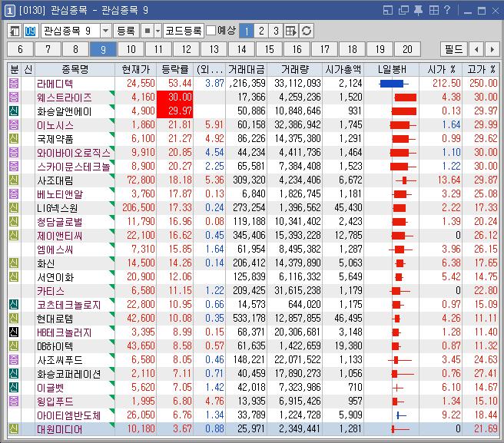Switch to watchlist tab 10
The height and width of the screenshot is (443, 504).
131,49
